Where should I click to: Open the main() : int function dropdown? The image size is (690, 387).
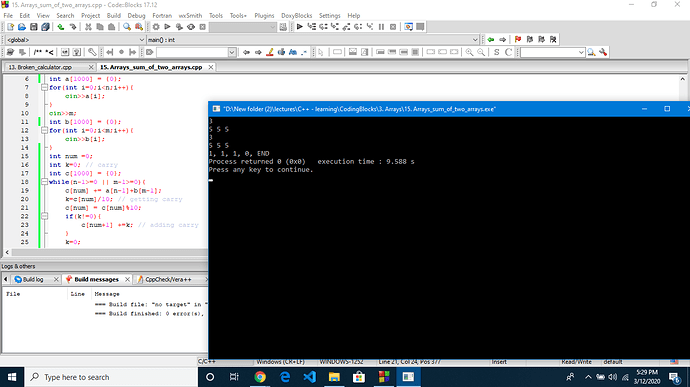tap(312, 40)
